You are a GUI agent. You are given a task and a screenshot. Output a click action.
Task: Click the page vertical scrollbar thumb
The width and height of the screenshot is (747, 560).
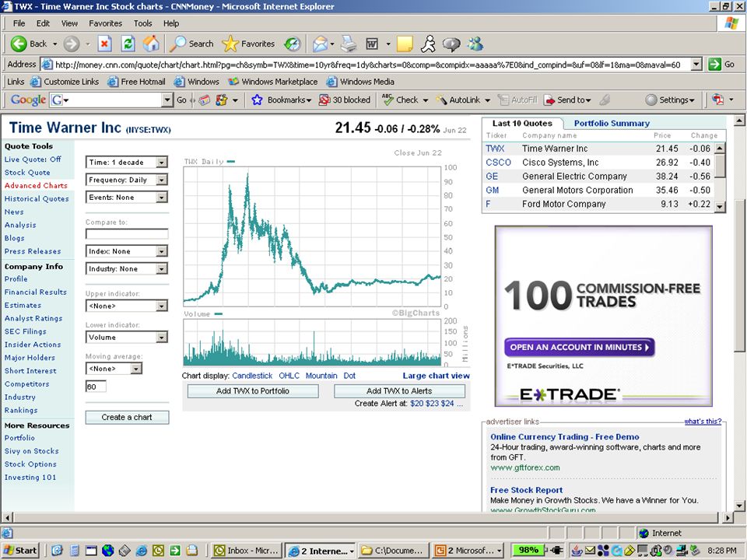coord(739,275)
